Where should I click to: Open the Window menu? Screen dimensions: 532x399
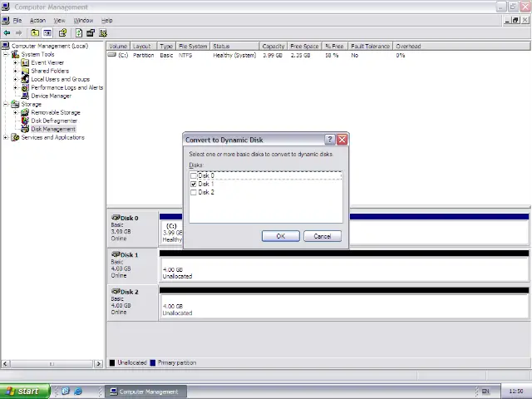pyautogui.click(x=83, y=20)
